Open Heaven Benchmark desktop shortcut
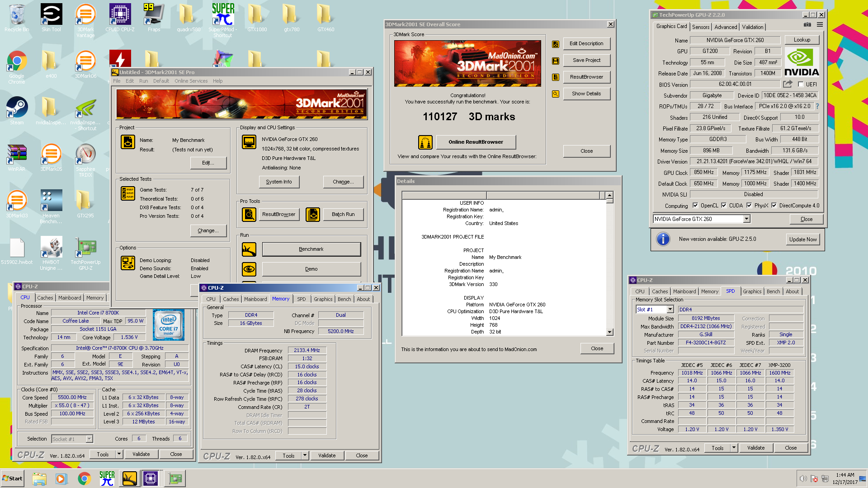The height and width of the screenshot is (488, 868). [x=51, y=207]
